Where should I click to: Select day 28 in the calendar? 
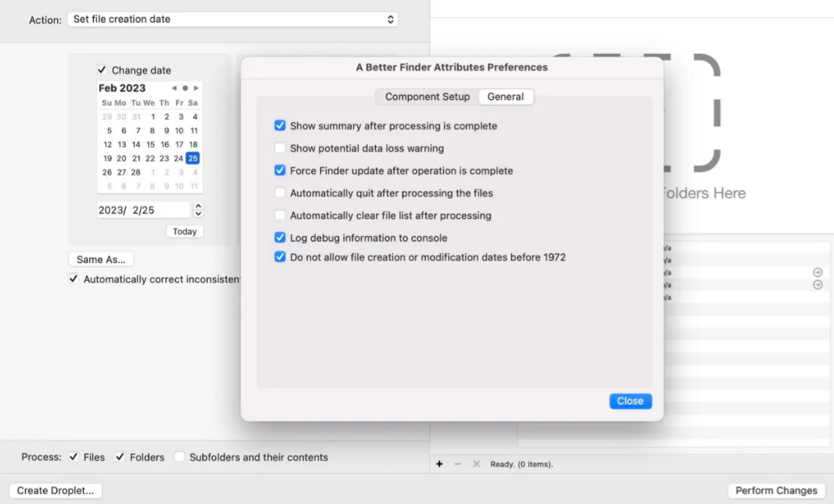click(x=135, y=172)
